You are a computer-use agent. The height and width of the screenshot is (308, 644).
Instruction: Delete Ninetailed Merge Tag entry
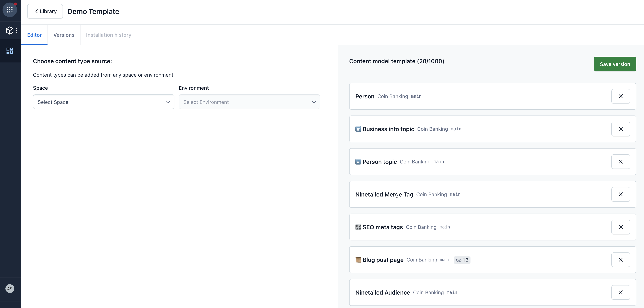(620, 194)
